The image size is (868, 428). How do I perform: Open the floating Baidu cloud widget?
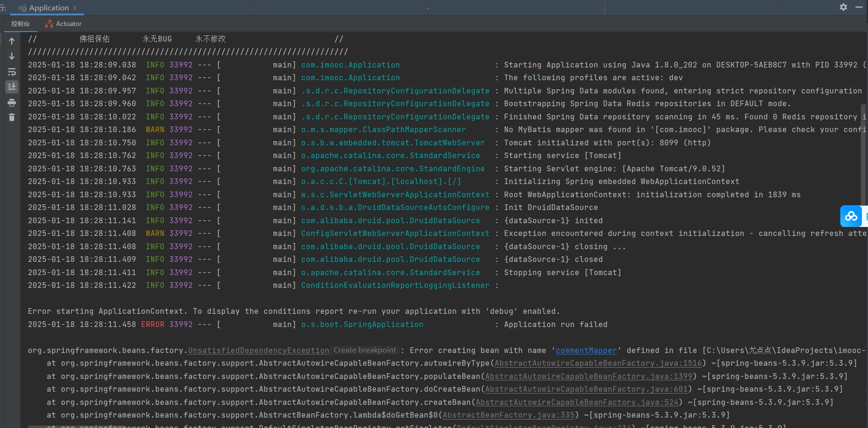tap(851, 217)
